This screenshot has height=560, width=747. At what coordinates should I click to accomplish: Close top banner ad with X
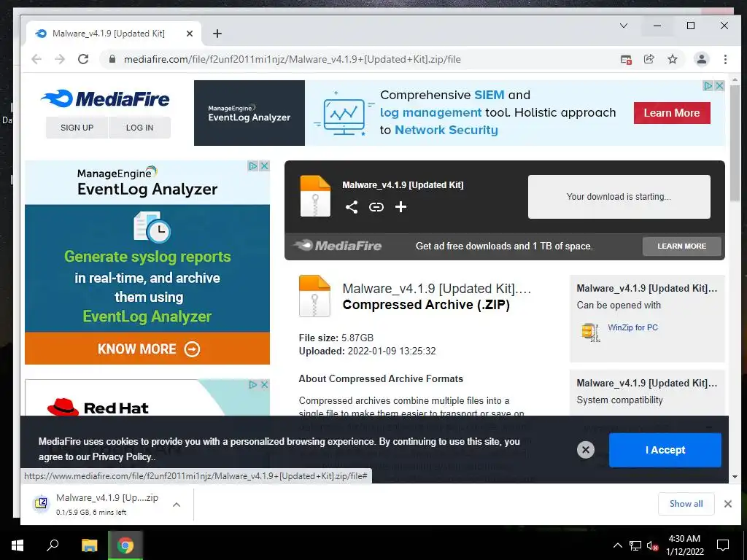(x=720, y=86)
